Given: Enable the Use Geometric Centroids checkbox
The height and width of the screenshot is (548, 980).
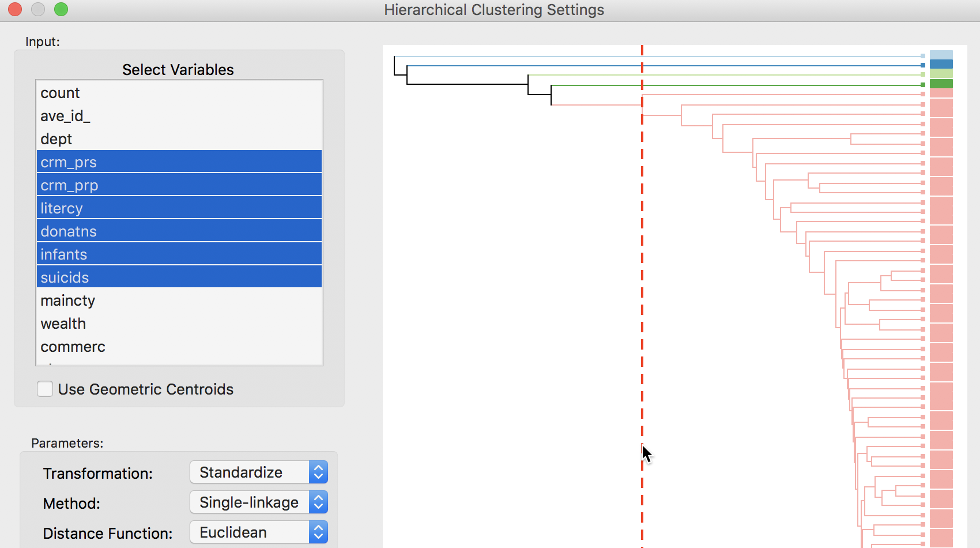Looking at the screenshot, I should tap(45, 389).
